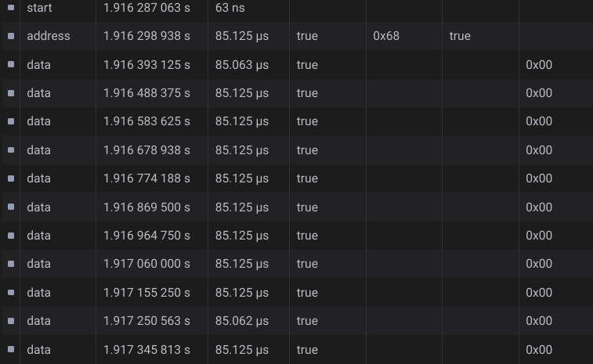This screenshot has height=364, width=593.
Task: Click the square icon beside the start row
Action: 11,7
